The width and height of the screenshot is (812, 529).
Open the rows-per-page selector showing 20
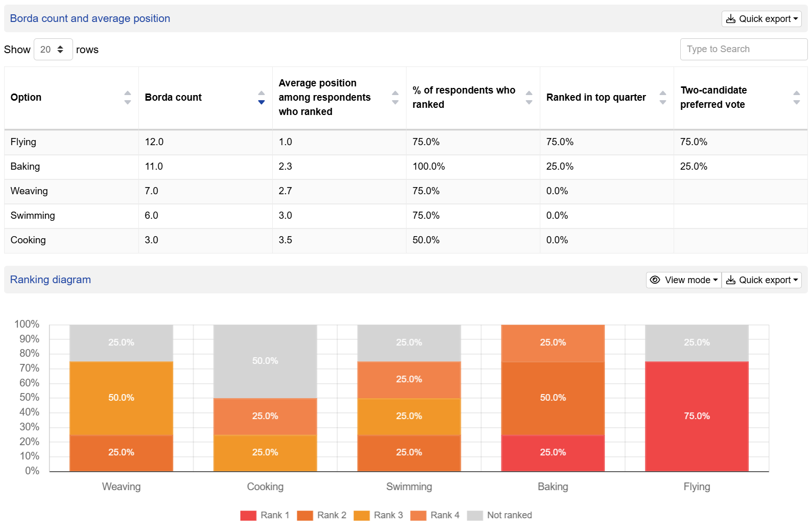click(53, 50)
